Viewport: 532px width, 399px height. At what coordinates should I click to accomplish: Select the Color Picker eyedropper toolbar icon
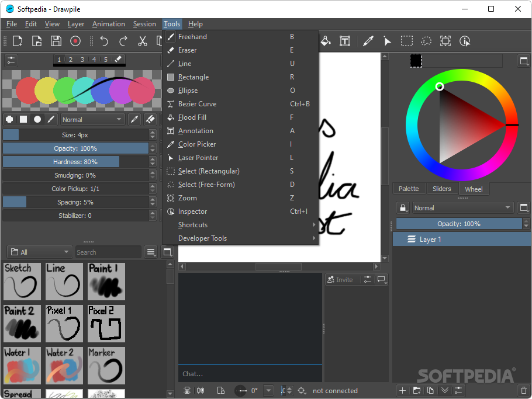(368, 41)
